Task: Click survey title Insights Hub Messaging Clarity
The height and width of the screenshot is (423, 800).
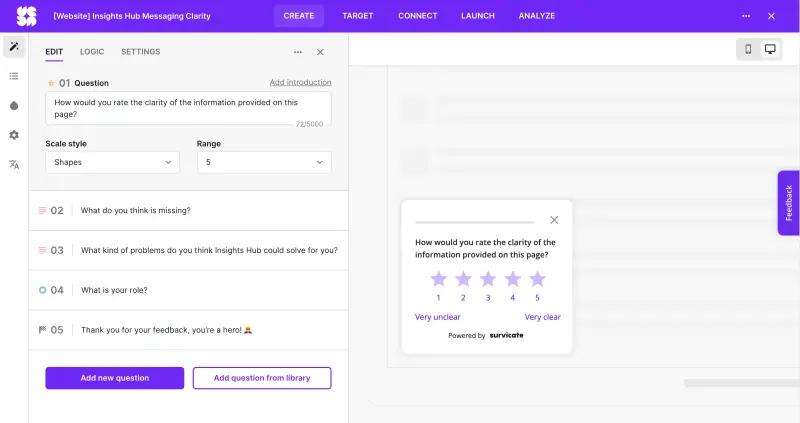Action: tap(132, 16)
